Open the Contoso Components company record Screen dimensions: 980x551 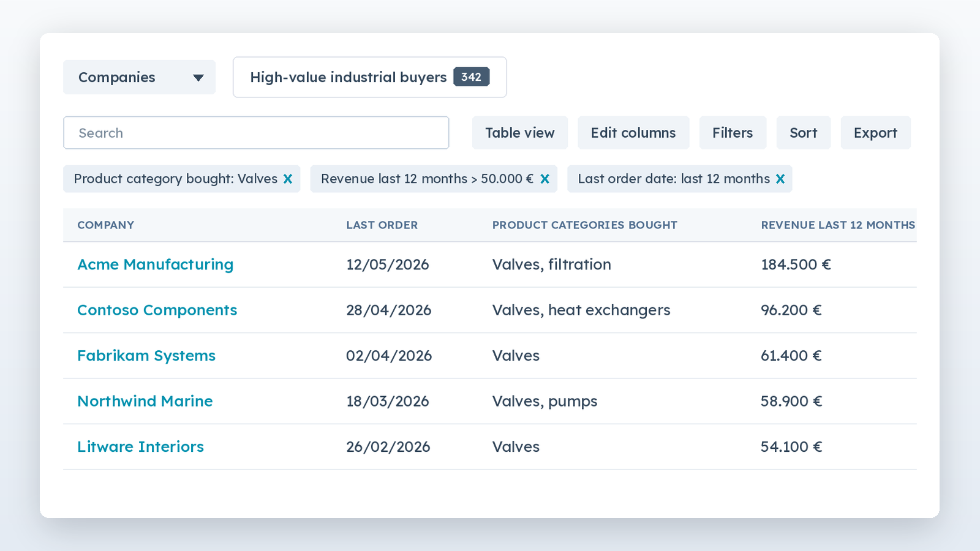coord(157,310)
